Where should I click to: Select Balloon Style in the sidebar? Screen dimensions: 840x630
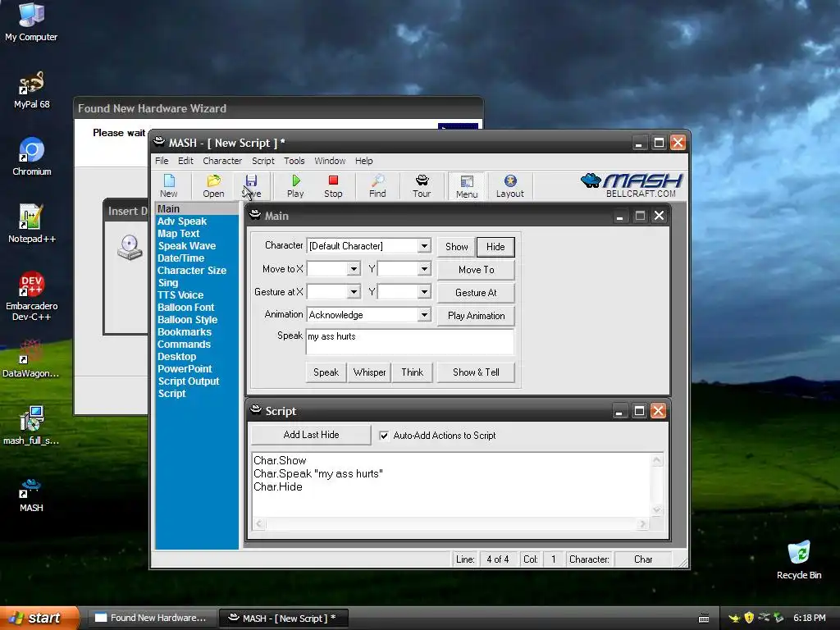pos(188,320)
